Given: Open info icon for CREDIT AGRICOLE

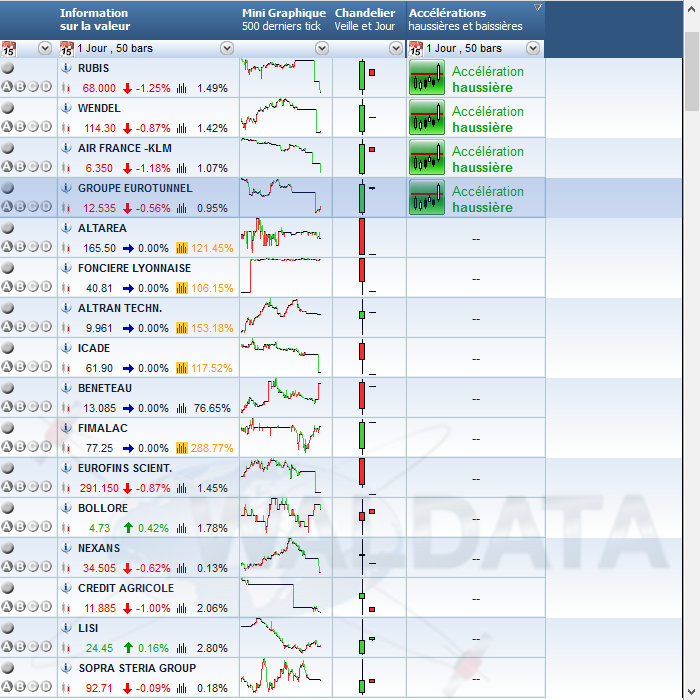Looking at the screenshot, I should (x=67, y=588).
